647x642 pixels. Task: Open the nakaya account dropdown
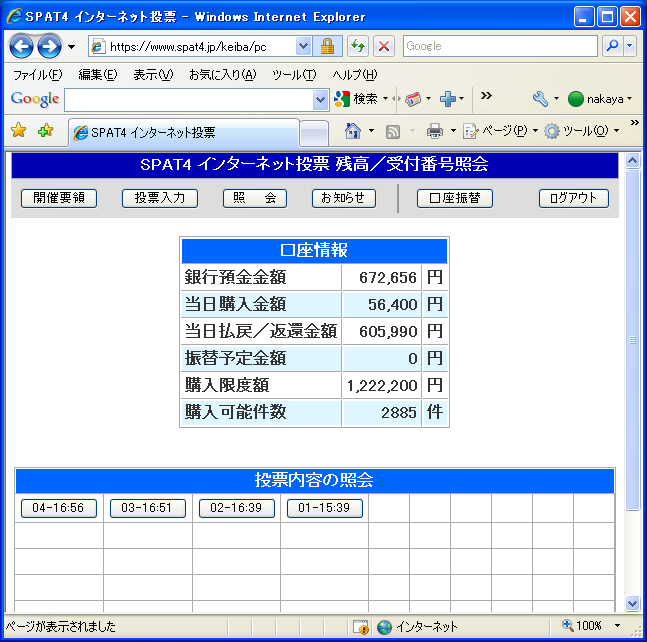point(600,99)
